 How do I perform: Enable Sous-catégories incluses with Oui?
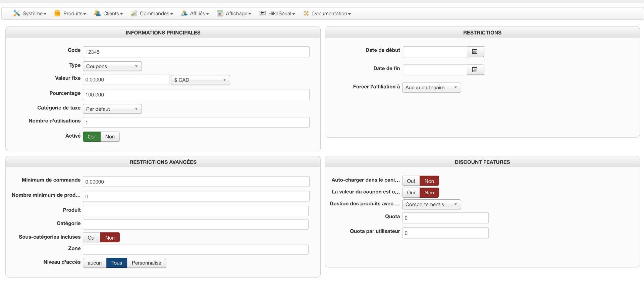pos(92,238)
